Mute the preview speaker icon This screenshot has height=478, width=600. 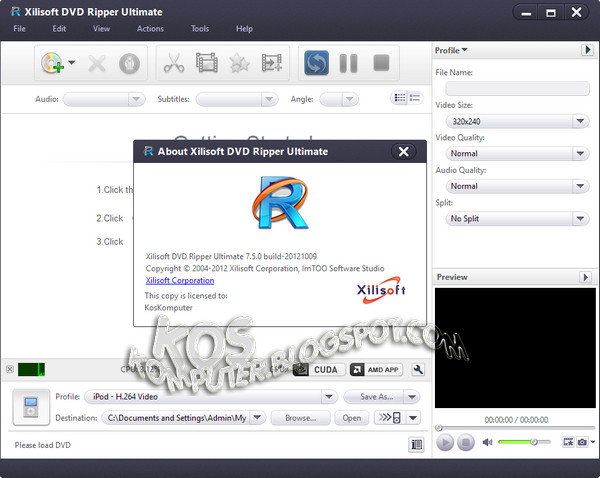click(x=487, y=442)
